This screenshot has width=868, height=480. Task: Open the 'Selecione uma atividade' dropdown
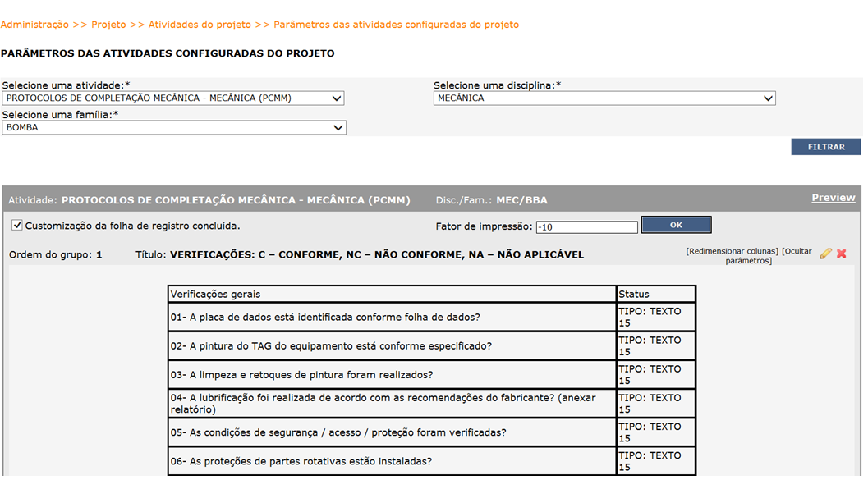click(x=173, y=98)
